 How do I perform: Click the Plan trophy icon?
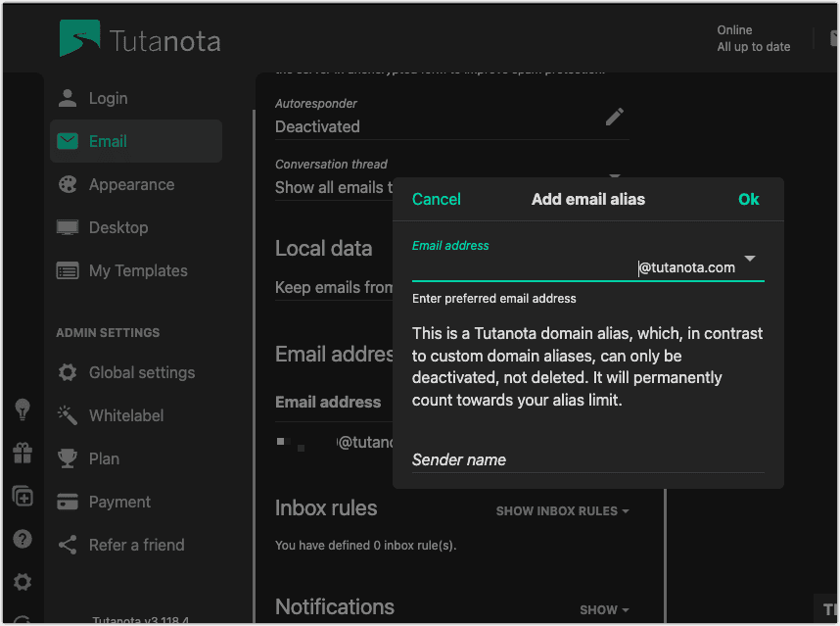pyautogui.click(x=68, y=458)
